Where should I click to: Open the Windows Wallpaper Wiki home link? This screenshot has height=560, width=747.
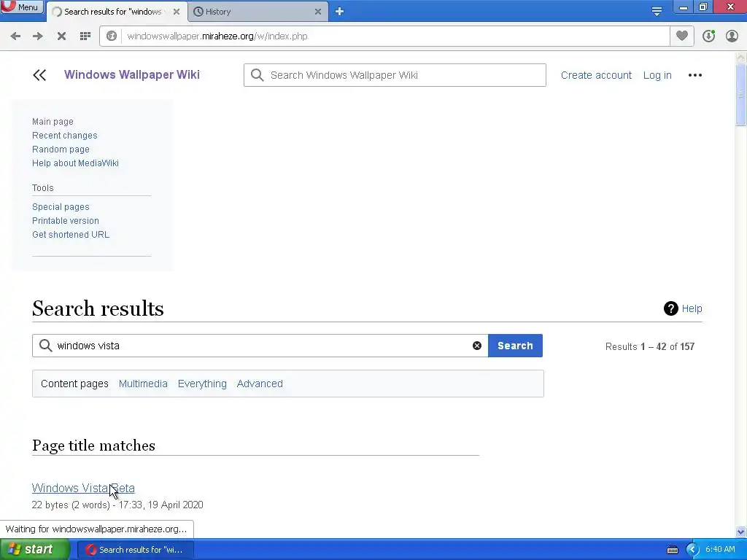click(132, 75)
